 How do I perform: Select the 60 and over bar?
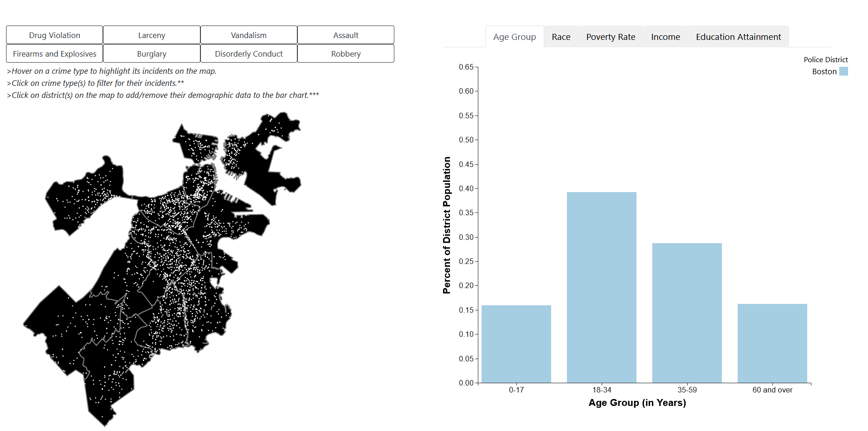pos(772,343)
